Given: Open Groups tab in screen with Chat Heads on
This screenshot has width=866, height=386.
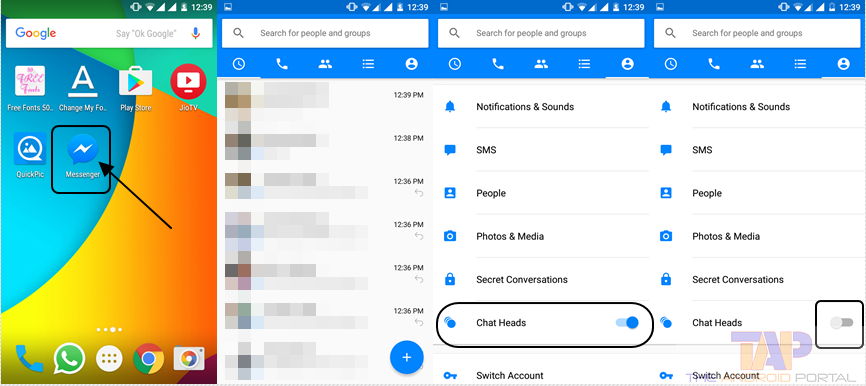Looking at the screenshot, I should click(x=541, y=64).
